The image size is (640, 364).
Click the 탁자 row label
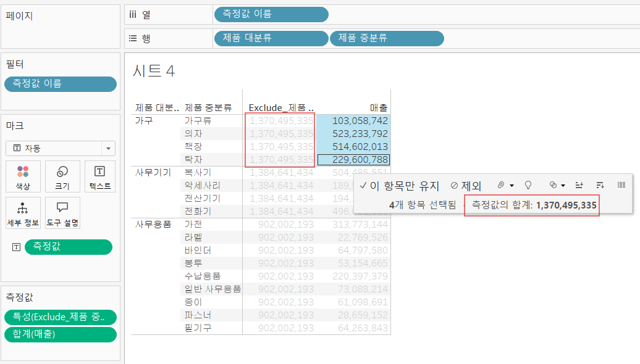coord(193,159)
